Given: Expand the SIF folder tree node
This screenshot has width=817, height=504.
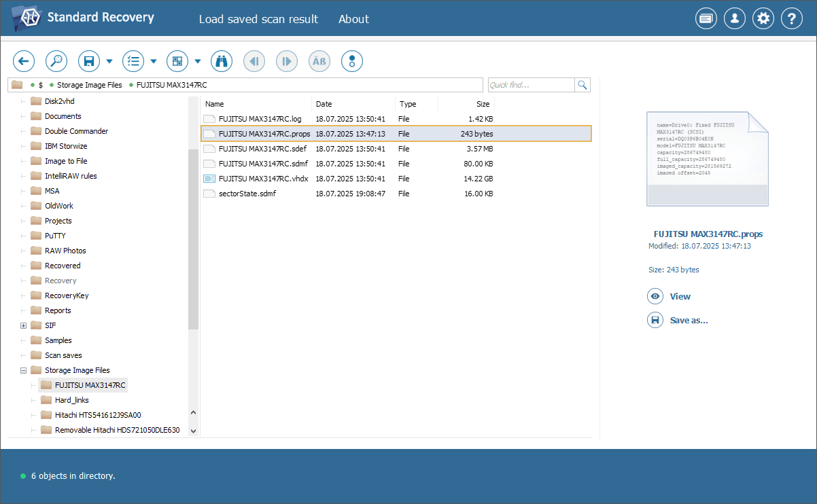Looking at the screenshot, I should pos(24,325).
